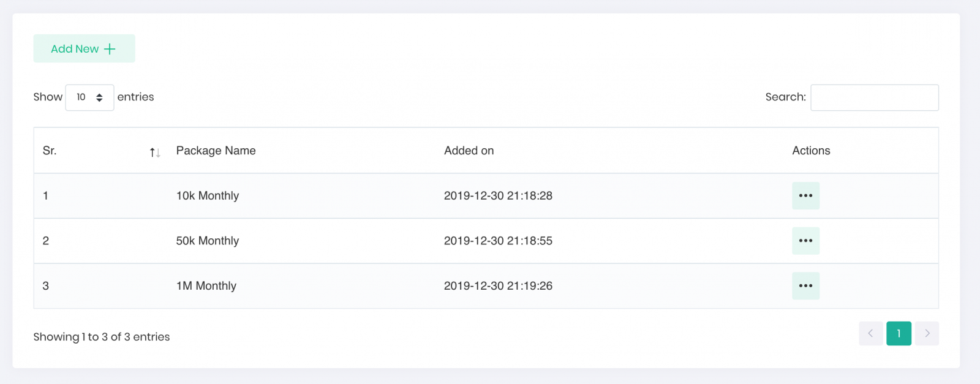The image size is (980, 384).
Task: Click the 2019-12-30 21:19:26 date cell
Action: tap(498, 286)
